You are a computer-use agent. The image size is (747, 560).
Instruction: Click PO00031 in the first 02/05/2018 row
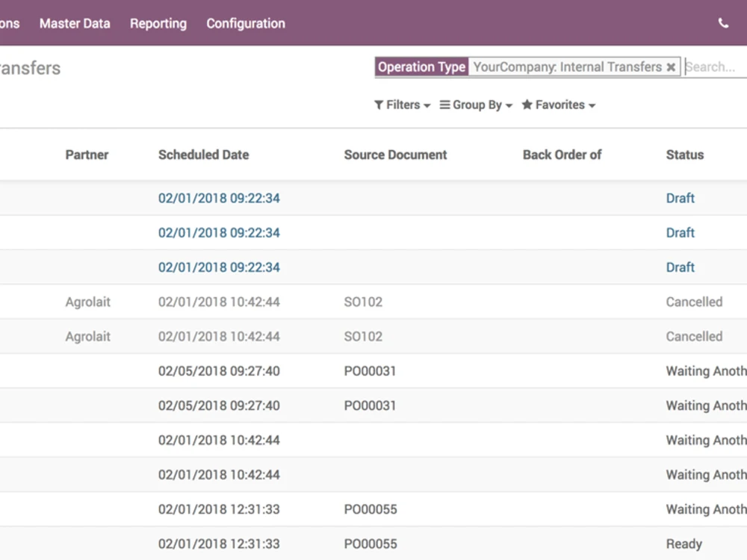tap(370, 371)
